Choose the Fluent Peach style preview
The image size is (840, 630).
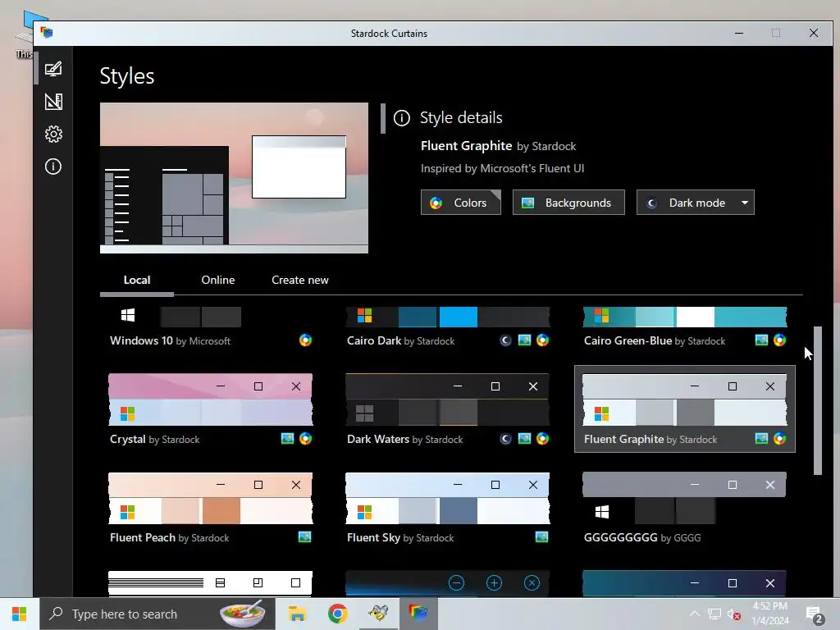211,498
